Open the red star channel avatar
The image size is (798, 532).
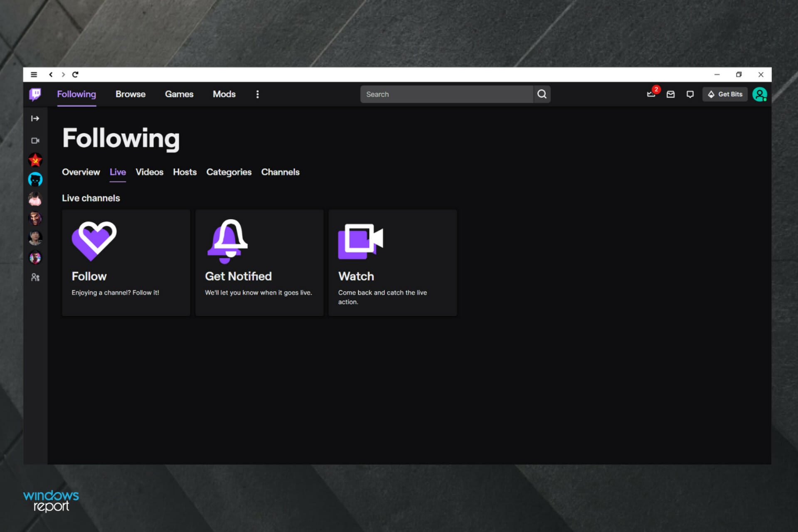35,160
